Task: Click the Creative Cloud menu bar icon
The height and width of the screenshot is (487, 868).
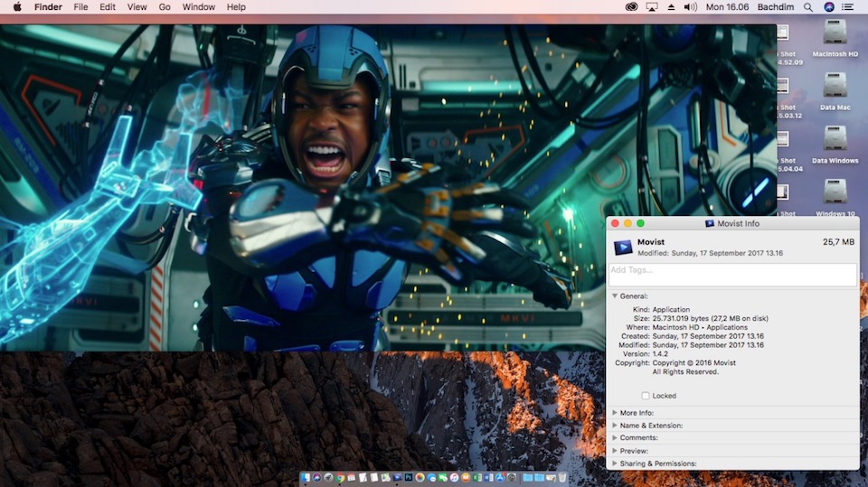Action: click(x=631, y=7)
